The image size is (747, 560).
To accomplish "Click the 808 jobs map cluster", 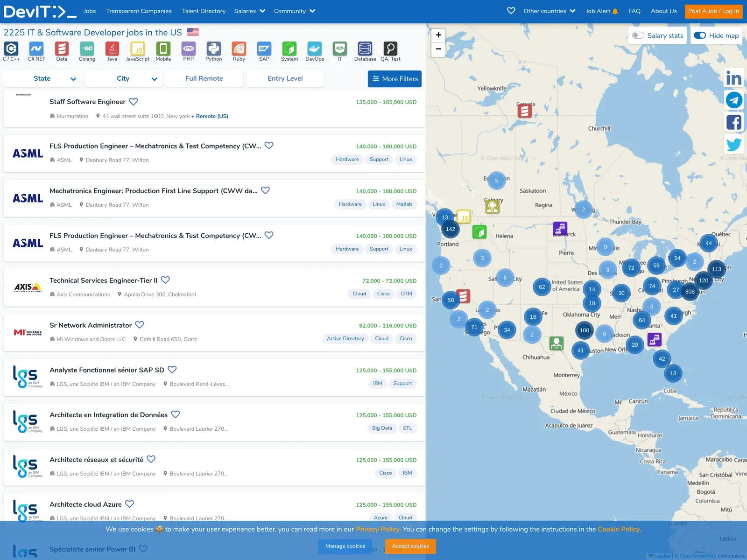I will point(690,292).
